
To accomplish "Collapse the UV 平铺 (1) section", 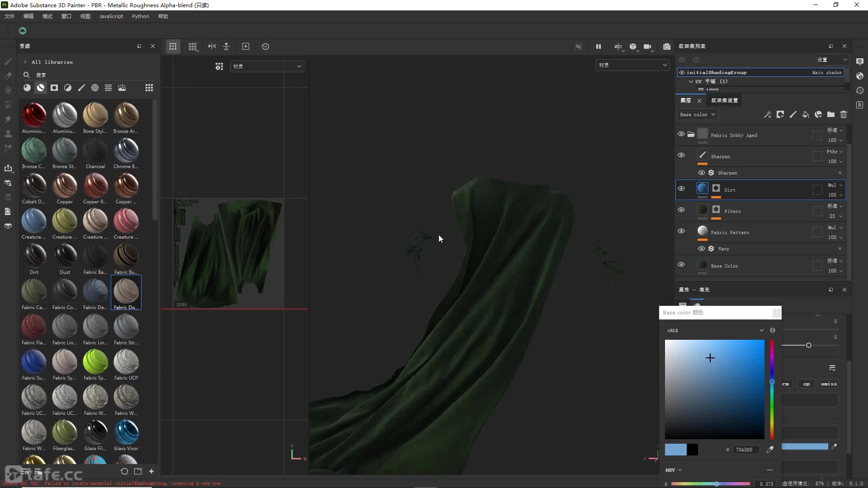I will tap(691, 81).
